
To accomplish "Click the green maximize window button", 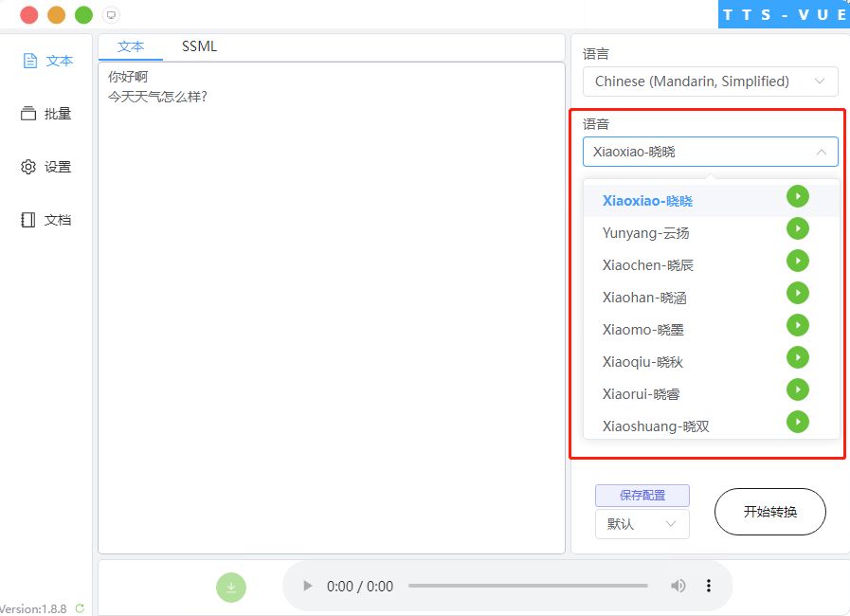I will [83, 14].
